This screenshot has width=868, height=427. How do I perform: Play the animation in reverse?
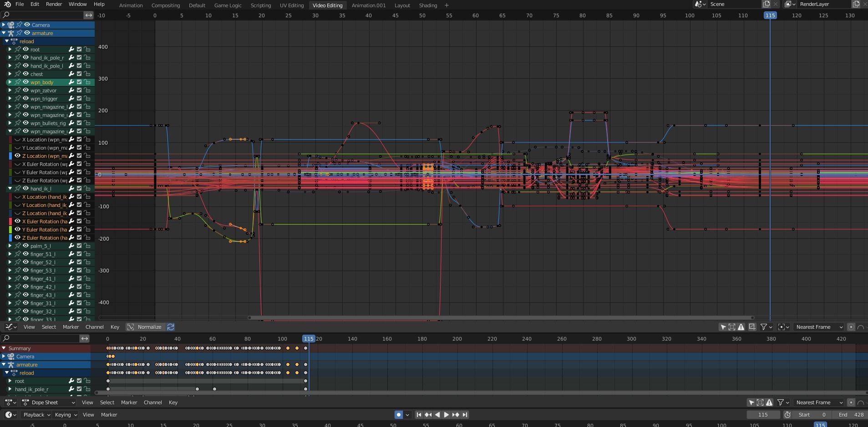pyautogui.click(x=437, y=415)
